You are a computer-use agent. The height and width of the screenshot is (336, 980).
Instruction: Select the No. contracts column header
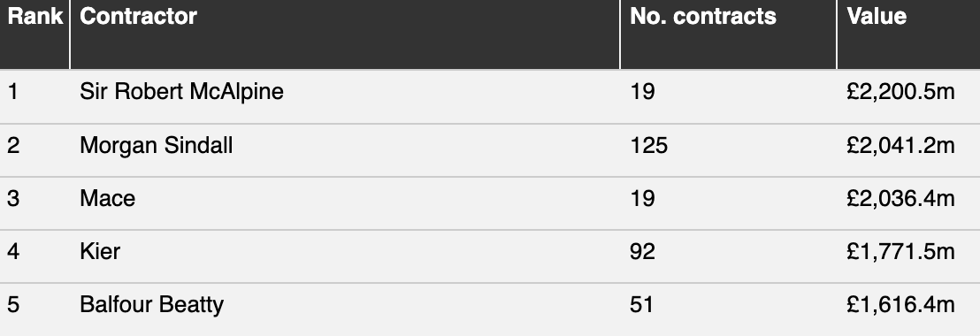tap(702, 16)
